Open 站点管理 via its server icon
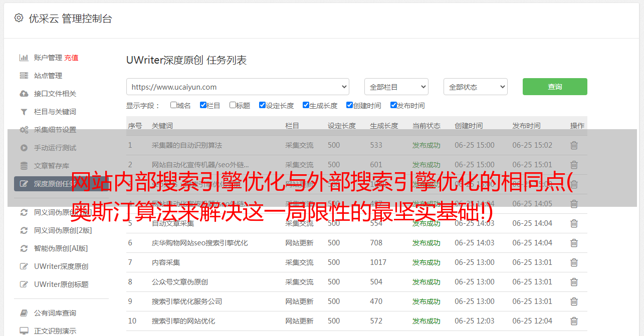Viewport: 644px width, 336px height. [x=24, y=76]
